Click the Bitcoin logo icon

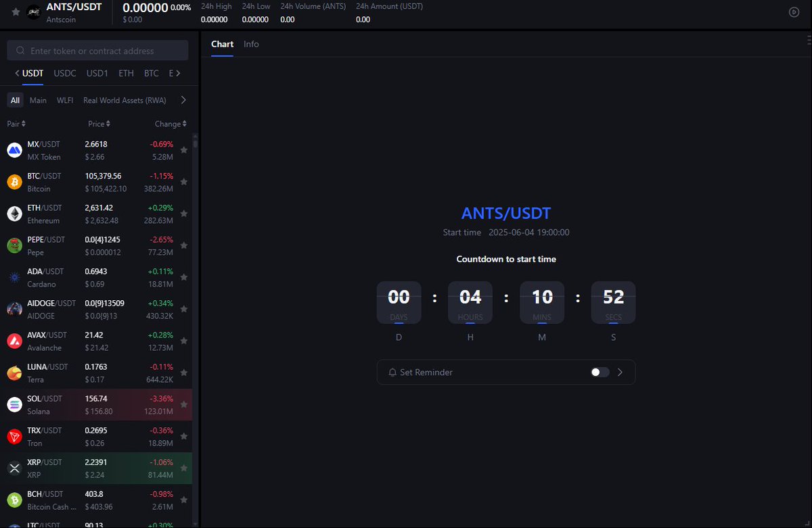tap(15, 182)
